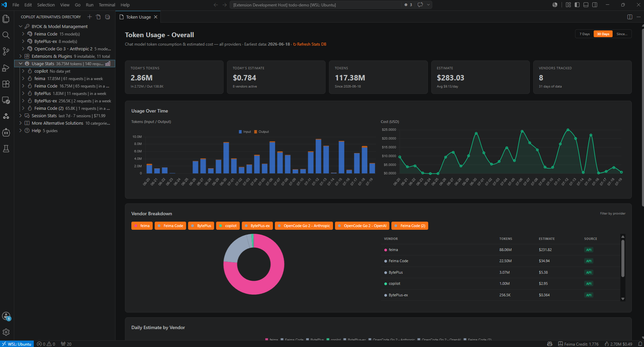Click the ports forwarded 20 status item
Viewport: 644px width, 347px height.
(66, 344)
